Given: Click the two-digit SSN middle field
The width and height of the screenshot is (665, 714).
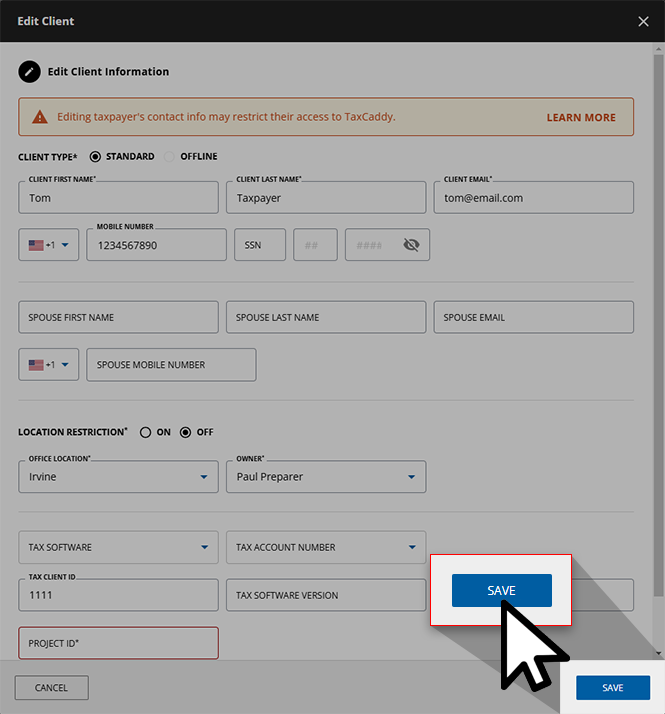Looking at the screenshot, I should pyautogui.click(x=316, y=245).
